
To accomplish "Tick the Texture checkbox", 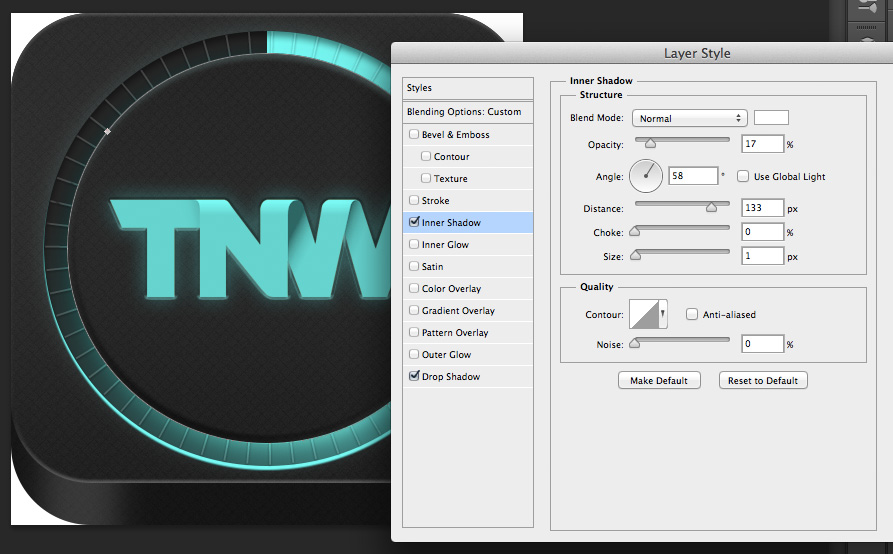I will [425, 178].
